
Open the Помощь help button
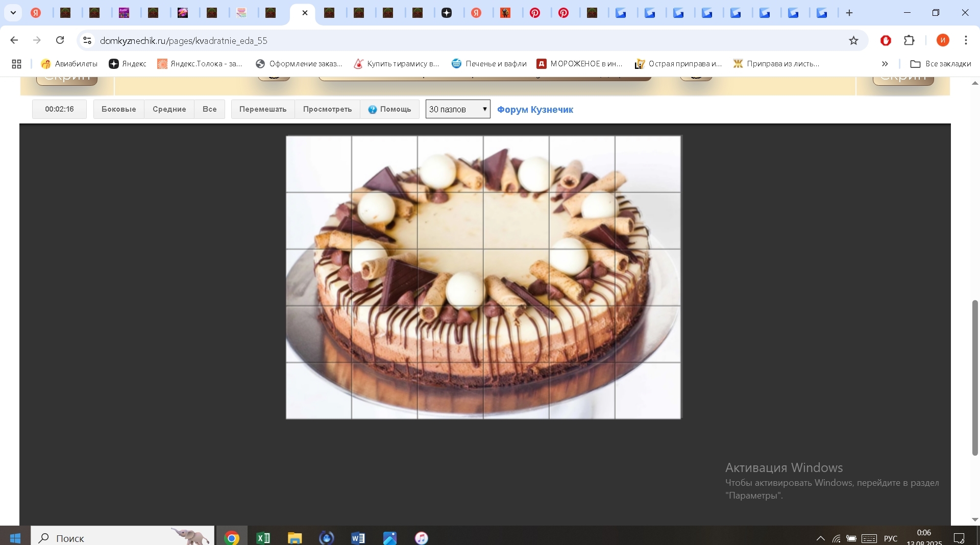390,109
